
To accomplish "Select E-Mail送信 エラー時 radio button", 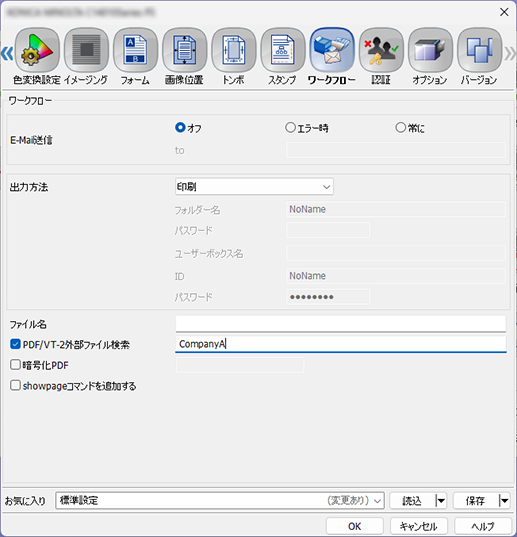I will [x=290, y=128].
